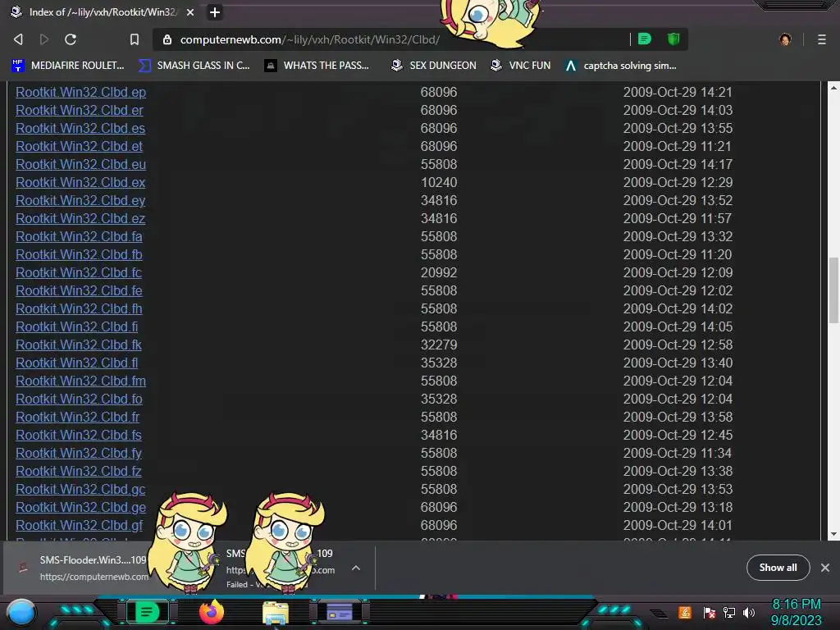This screenshot has height=630, width=840.
Task: Open link Rootkit.Win32.Clbd.fl
Action: point(76,363)
